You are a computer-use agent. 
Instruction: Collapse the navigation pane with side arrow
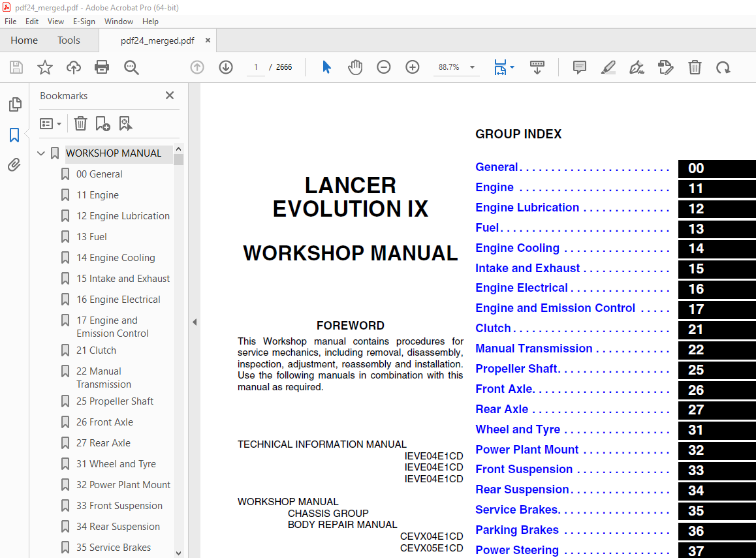click(195, 322)
